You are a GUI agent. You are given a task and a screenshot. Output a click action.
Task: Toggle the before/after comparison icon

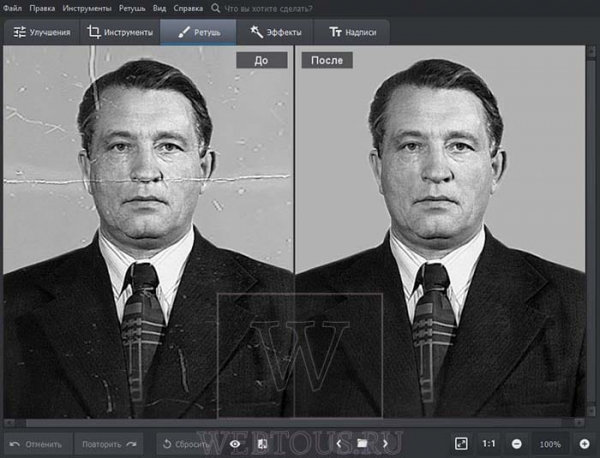coord(263,444)
